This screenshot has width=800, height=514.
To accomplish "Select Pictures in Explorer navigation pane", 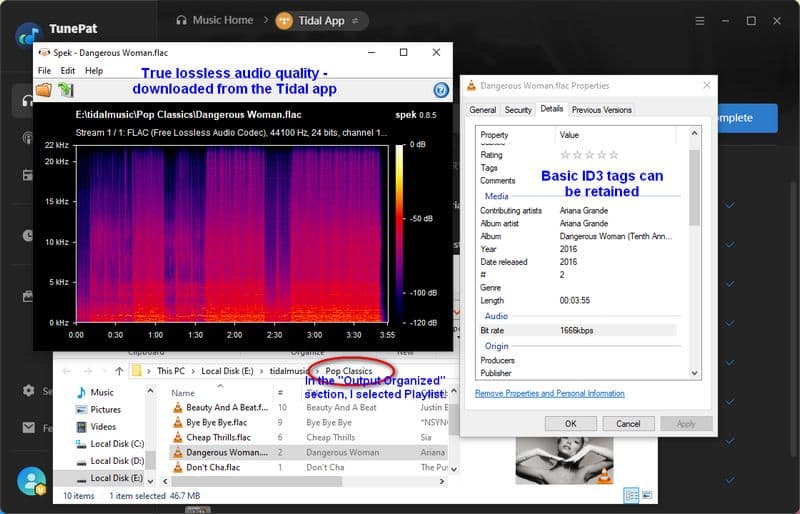I will (x=106, y=409).
